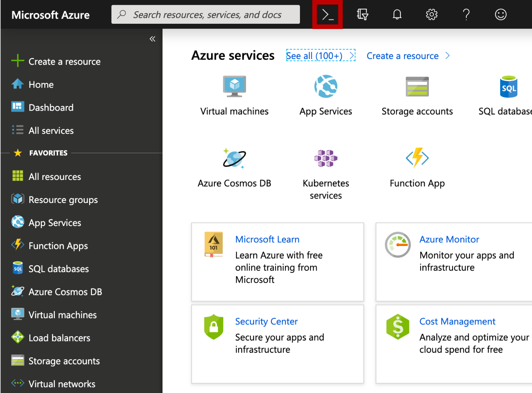This screenshot has height=393, width=532.
Task: Click the green plus Create a resource icon
Action: point(17,61)
